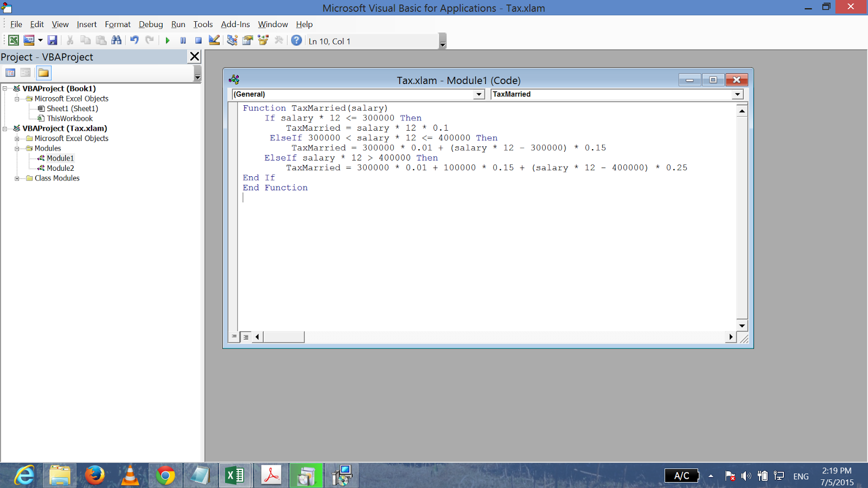Open the Debug menu
The width and height of the screenshot is (868, 488).
click(x=151, y=24)
